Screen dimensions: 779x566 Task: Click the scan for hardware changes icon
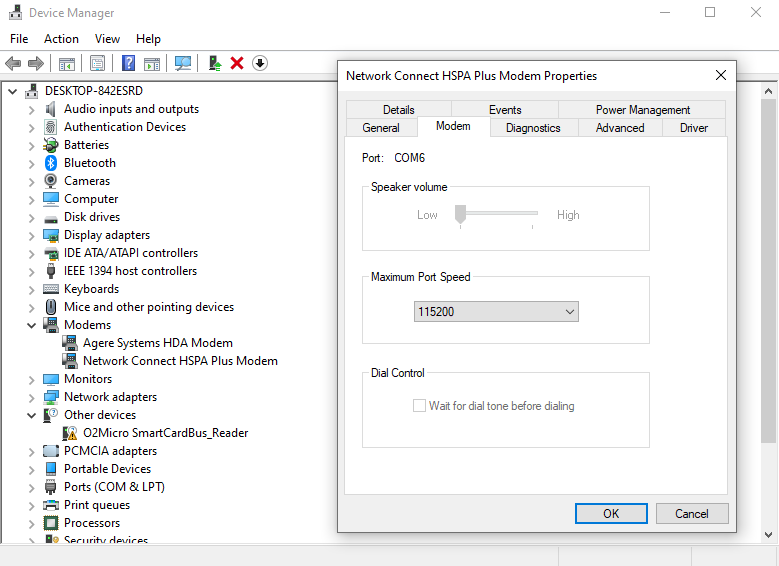click(x=183, y=63)
